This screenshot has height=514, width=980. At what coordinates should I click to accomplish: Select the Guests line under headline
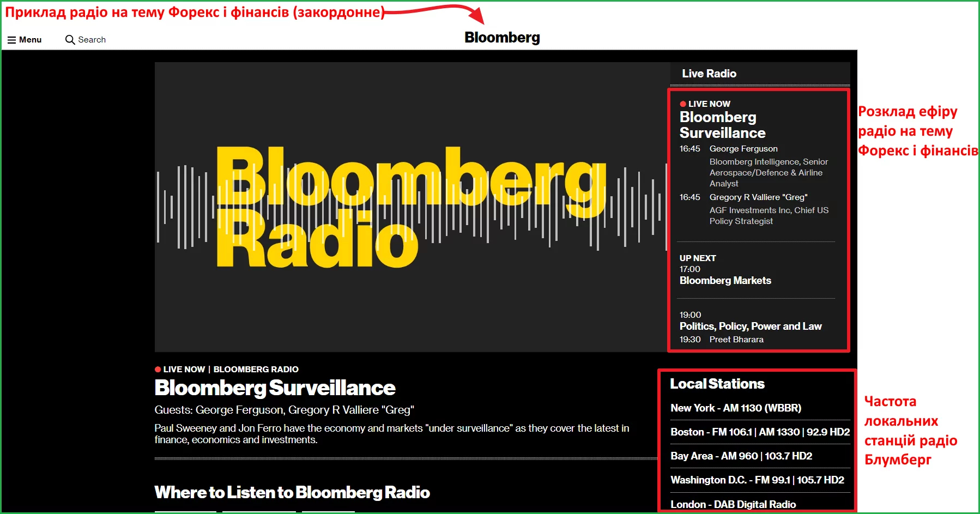tap(284, 410)
